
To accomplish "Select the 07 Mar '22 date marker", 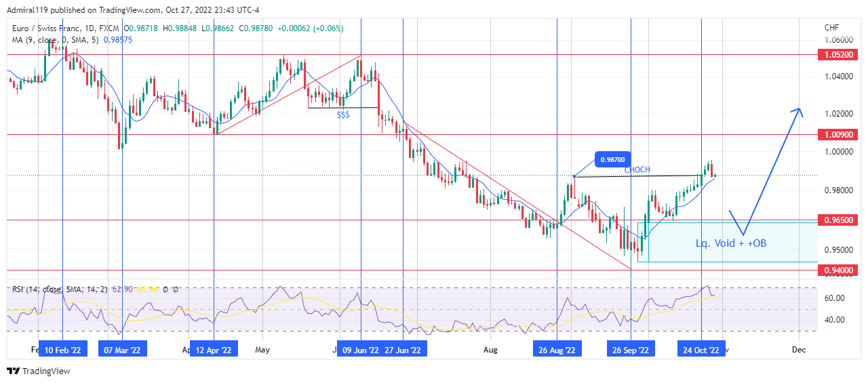I will (x=122, y=350).
